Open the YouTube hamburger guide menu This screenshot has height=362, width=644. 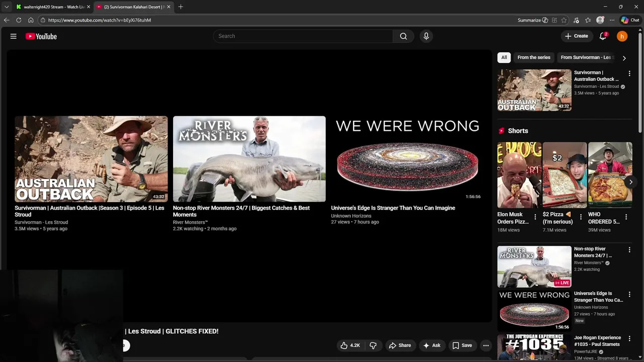click(14, 36)
